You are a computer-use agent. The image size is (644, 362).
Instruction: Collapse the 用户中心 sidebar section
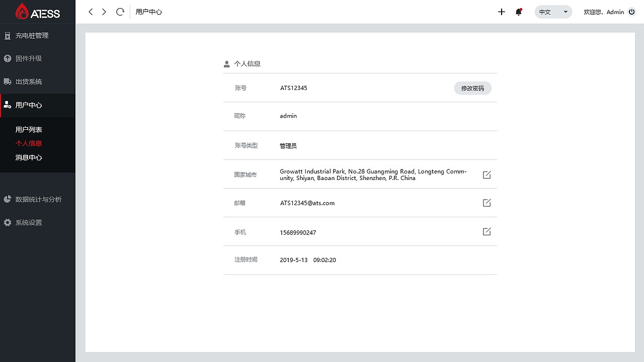(29, 105)
